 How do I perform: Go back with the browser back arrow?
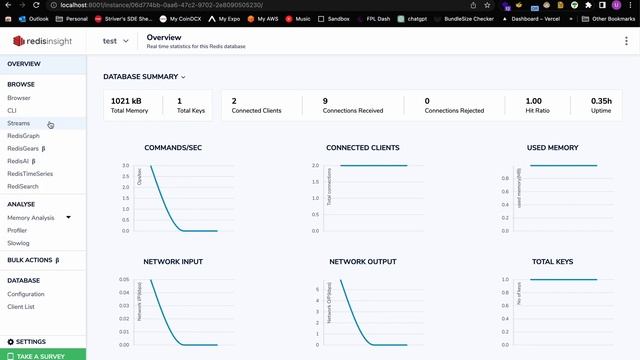pos(8,5)
